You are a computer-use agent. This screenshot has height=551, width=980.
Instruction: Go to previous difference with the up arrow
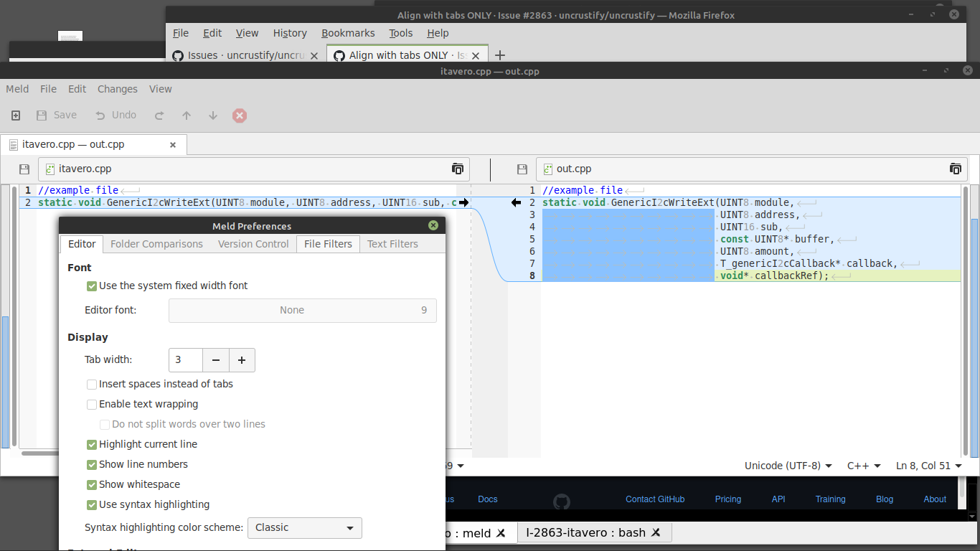pyautogui.click(x=186, y=115)
